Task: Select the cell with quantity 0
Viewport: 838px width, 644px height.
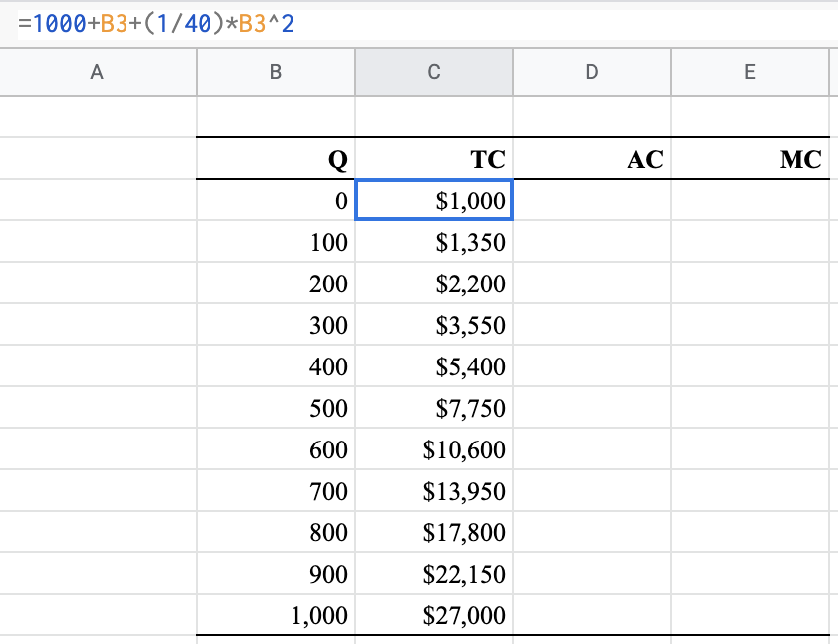Action: 275,201
